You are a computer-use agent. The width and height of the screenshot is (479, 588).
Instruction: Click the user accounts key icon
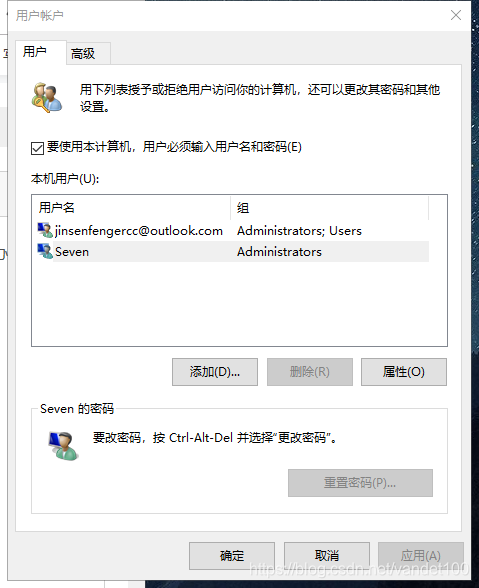point(47,98)
